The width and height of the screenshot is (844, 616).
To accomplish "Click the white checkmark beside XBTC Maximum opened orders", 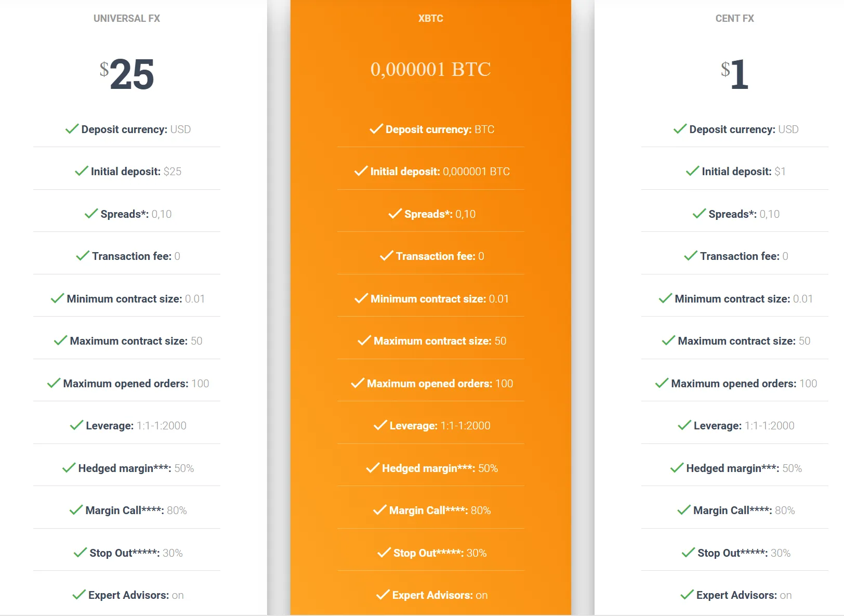I will click(358, 383).
